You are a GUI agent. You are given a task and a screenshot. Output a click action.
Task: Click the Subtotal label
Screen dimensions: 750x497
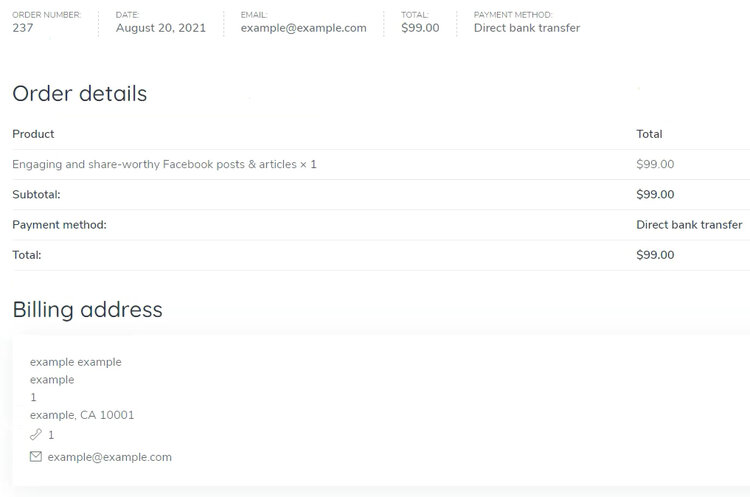[36, 194]
